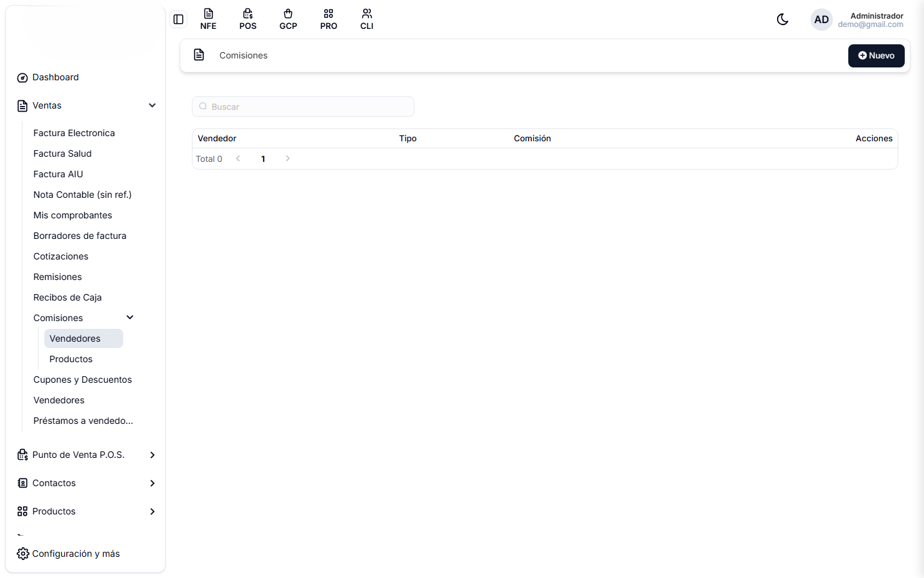Image resolution: width=924 pixels, height=578 pixels.
Task: Click the Ventas document icon
Action: tap(22, 106)
